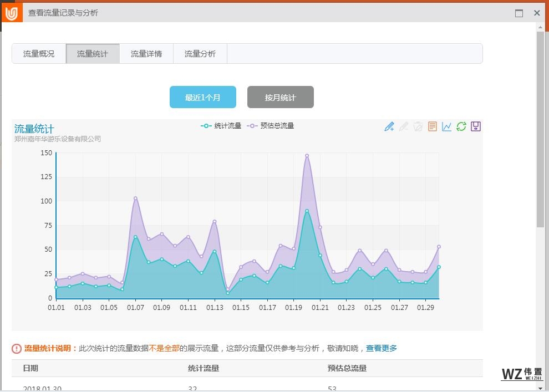Viewport: 549px width, 392px height.
Task: Click the green restore refresh icon
Action: pyautogui.click(x=461, y=126)
